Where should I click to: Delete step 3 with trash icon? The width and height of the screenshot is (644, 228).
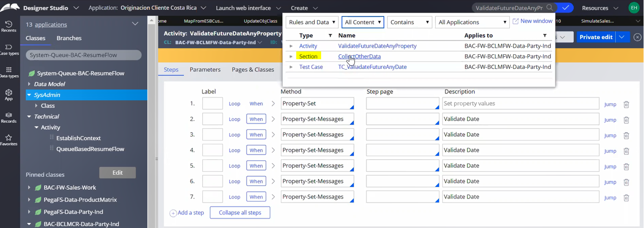(626, 135)
